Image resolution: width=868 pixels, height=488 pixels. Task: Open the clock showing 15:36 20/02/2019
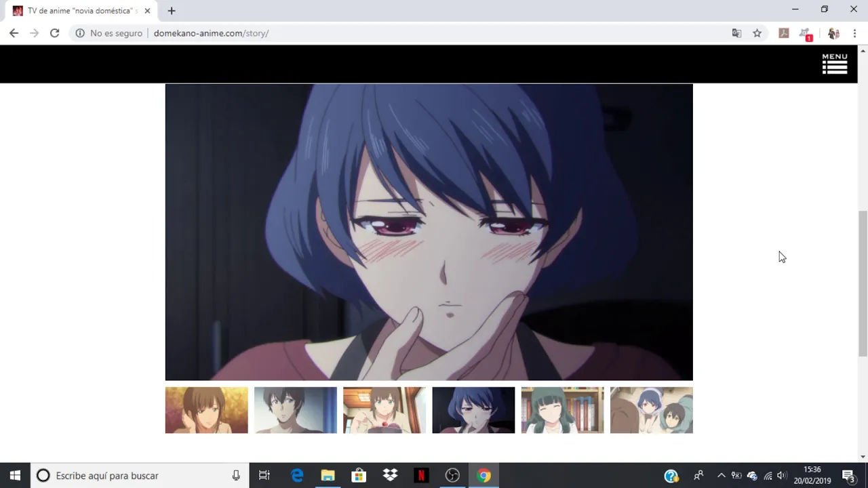point(812,475)
